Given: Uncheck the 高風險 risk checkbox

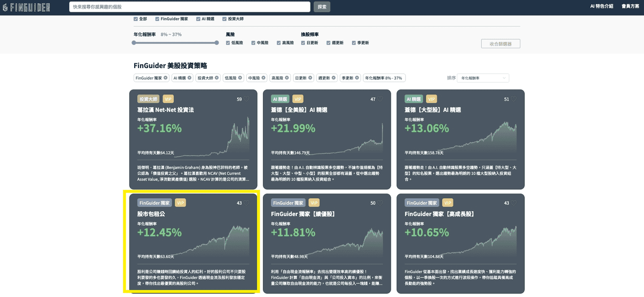Looking at the screenshot, I should tap(279, 43).
